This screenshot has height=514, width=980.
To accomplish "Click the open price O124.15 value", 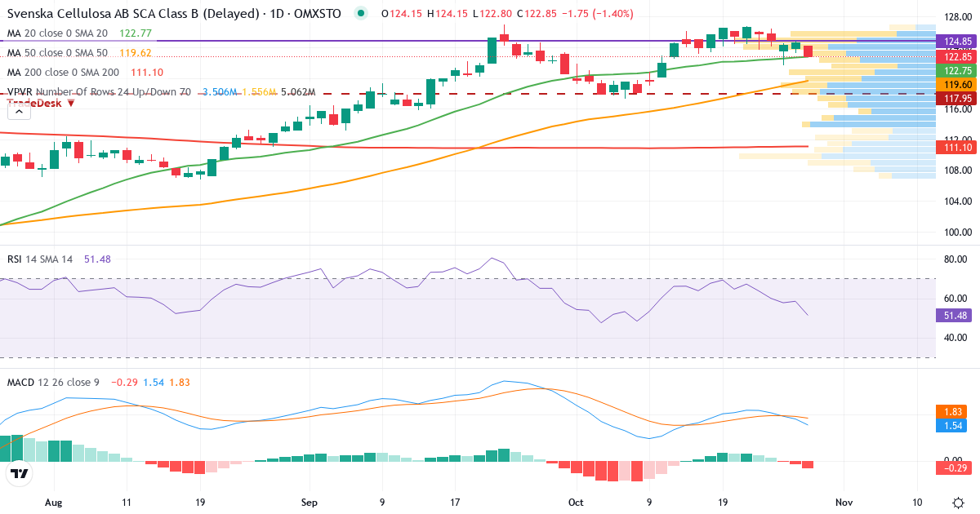I will 403,14.
